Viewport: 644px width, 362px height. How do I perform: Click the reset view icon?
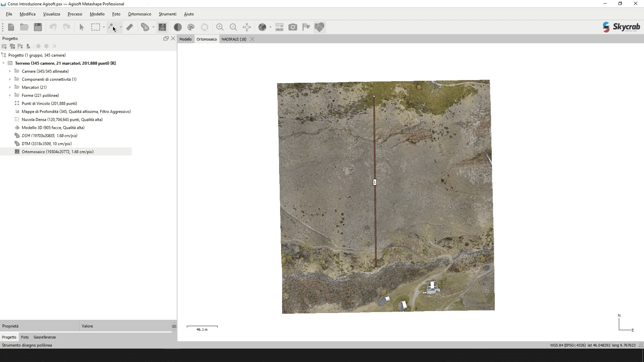[247, 27]
